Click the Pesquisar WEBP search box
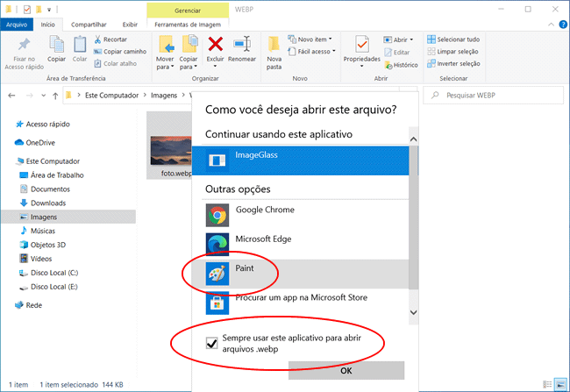Screen dimensions: 570x392 495,94
